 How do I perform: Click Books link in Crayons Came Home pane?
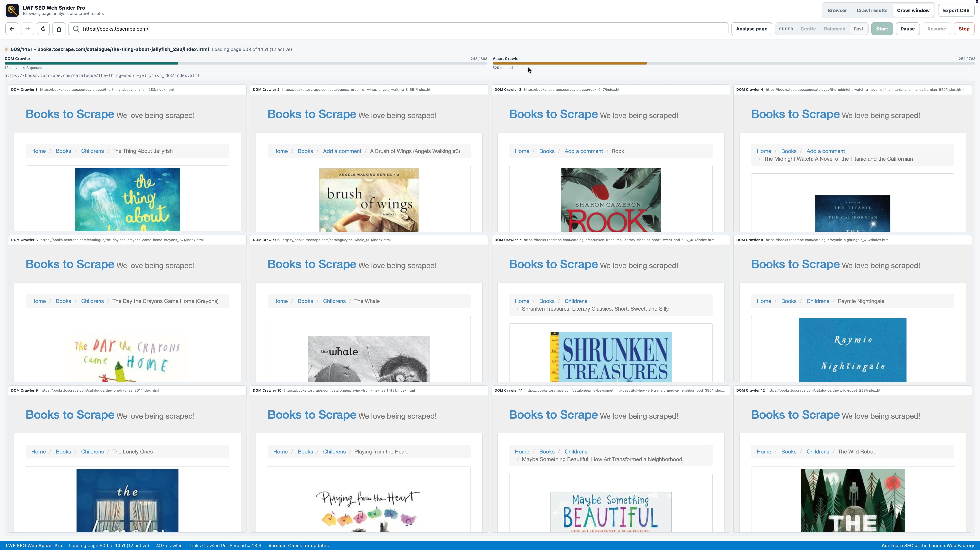[x=63, y=301]
